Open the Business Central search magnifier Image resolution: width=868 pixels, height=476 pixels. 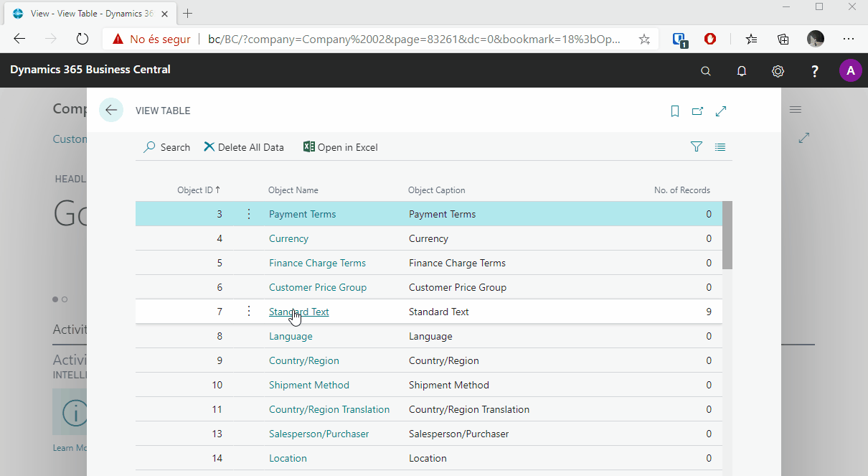(x=706, y=71)
